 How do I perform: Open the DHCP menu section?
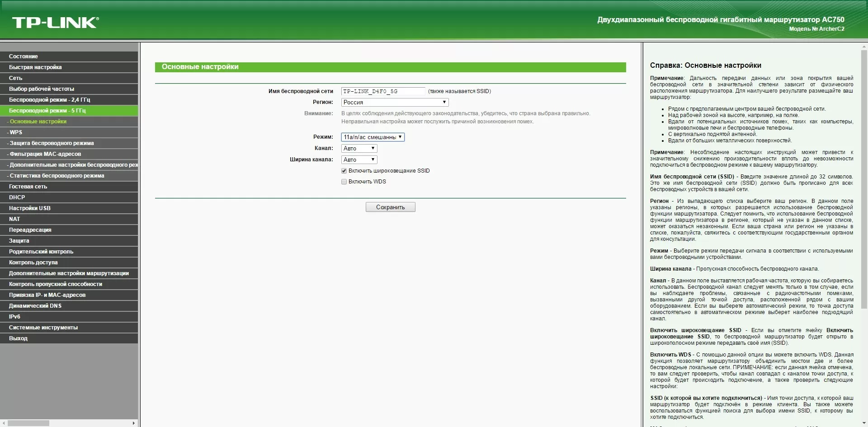(x=69, y=197)
